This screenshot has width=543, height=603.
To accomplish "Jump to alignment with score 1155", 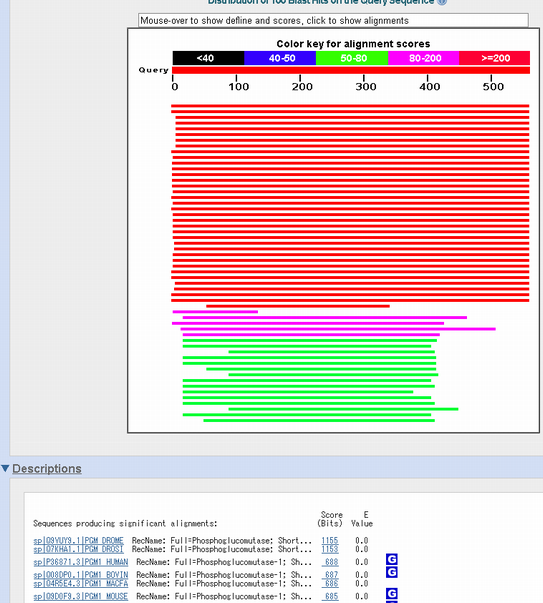I will pyautogui.click(x=330, y=540).
